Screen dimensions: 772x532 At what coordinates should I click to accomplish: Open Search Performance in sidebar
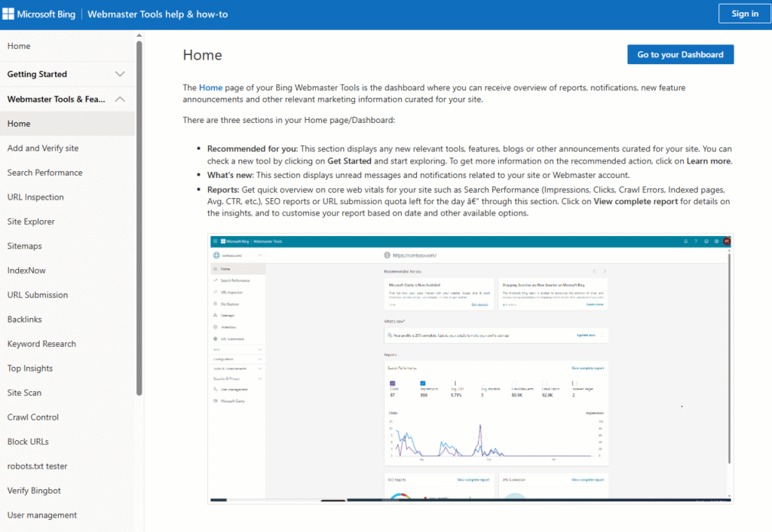pos(44,173)
